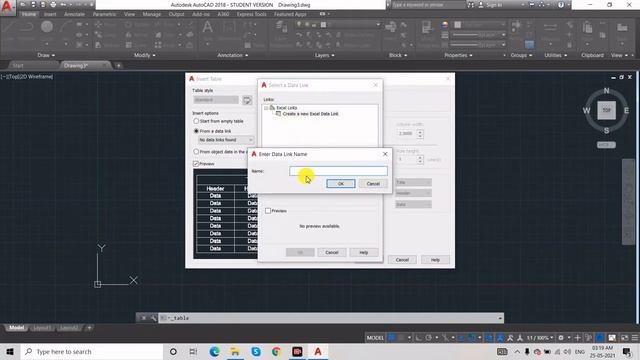Screen dimensions: 640x360
Task: Switch to the Layout1 tab
Action: click(x=42, y=328)
